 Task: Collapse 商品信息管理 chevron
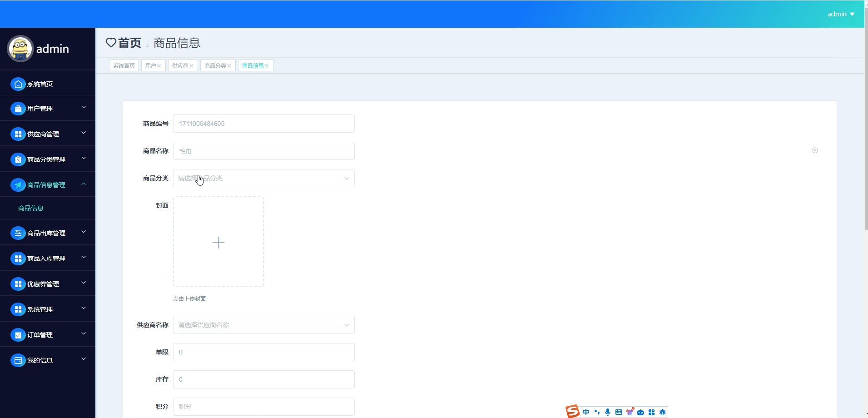pyautogui.click(x=84, y=184)
